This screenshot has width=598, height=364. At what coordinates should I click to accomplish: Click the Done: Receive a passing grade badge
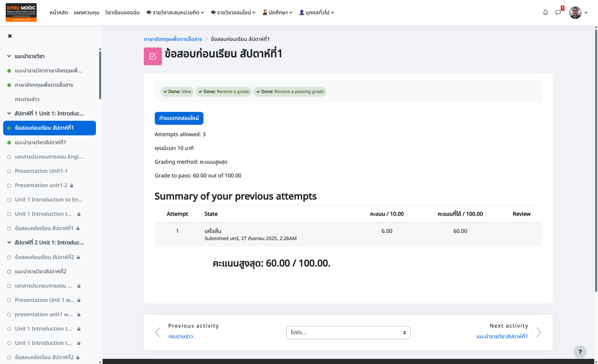(290, 92)
